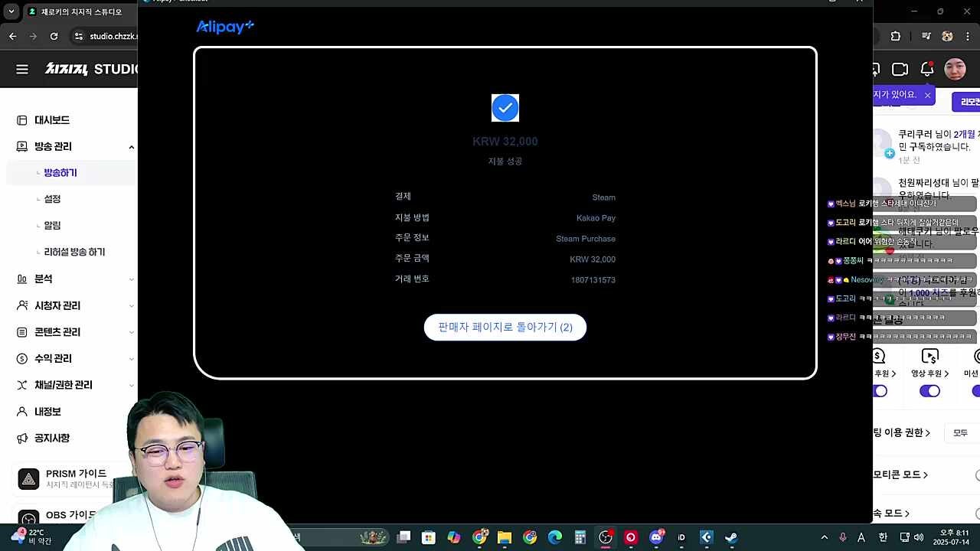Viewport: 980px width, 551px height.
Task: Switch to 제로키의 치지직 스튜디오 tab
Action: (80, 11)
